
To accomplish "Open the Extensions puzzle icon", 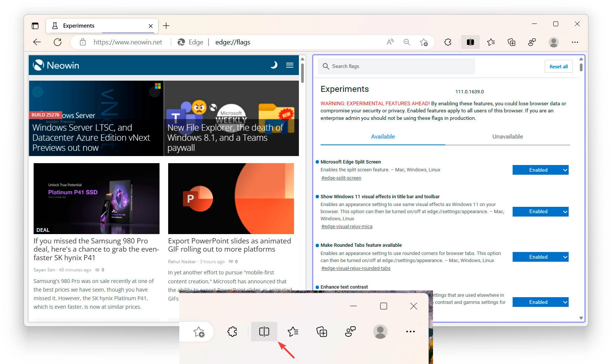I will coord(448,42).
